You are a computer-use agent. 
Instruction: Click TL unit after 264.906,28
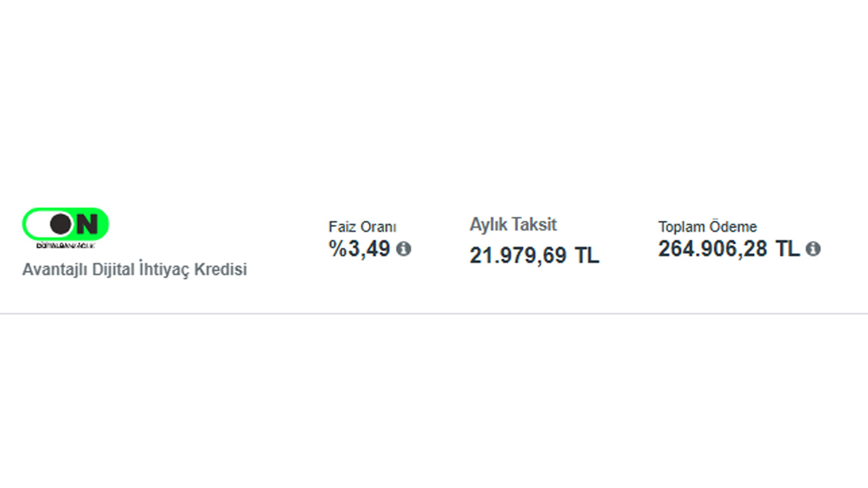tap(788, 249)
